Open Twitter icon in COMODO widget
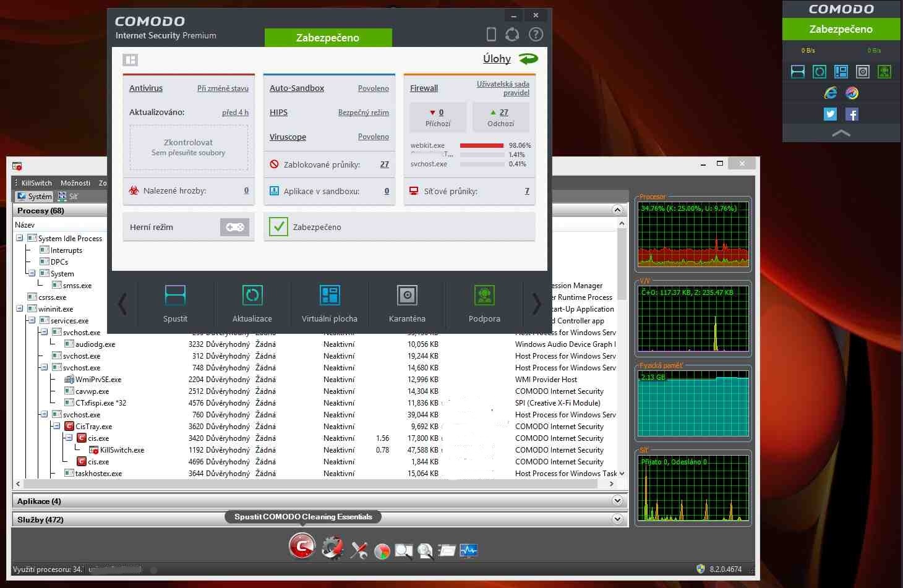 830,114
